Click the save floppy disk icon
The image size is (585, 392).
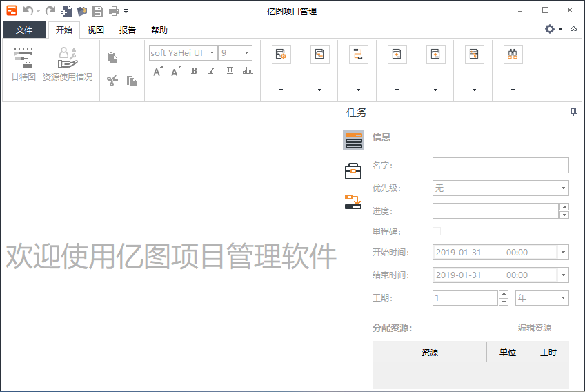tap(97, 11)
